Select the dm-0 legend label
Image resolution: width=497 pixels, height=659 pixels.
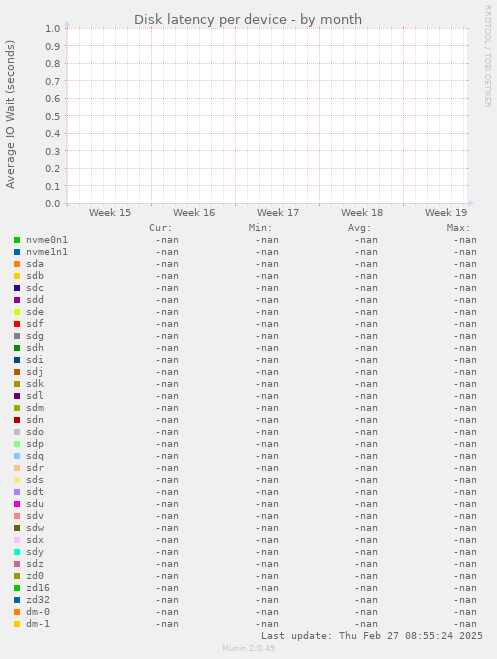[38, 612]
